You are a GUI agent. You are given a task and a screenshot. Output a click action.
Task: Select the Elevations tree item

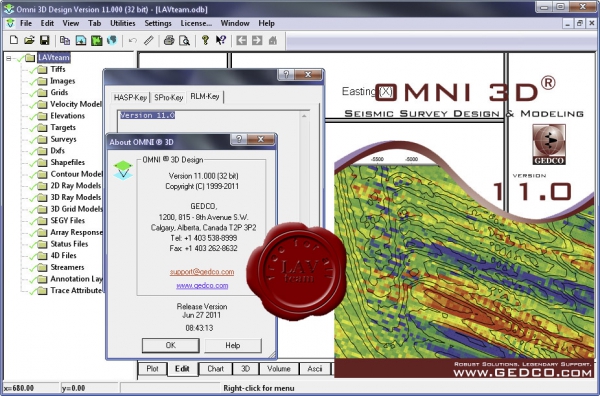coord(68,116)
